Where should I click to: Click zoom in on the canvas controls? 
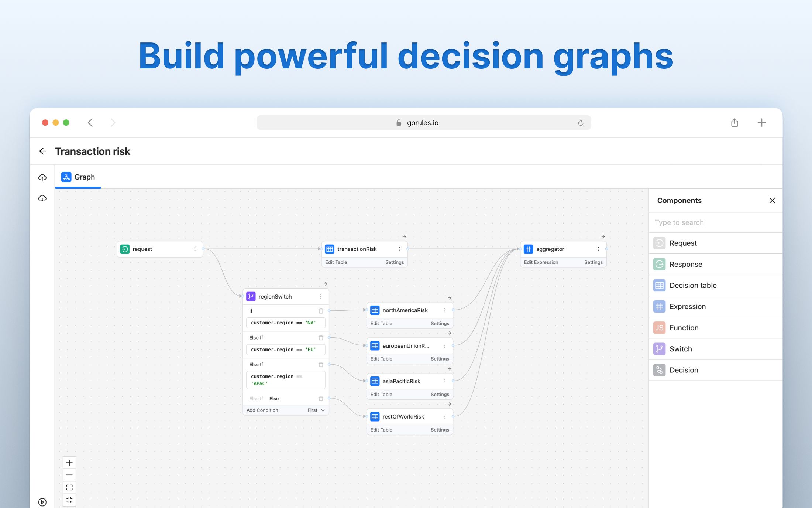point(69,462)
